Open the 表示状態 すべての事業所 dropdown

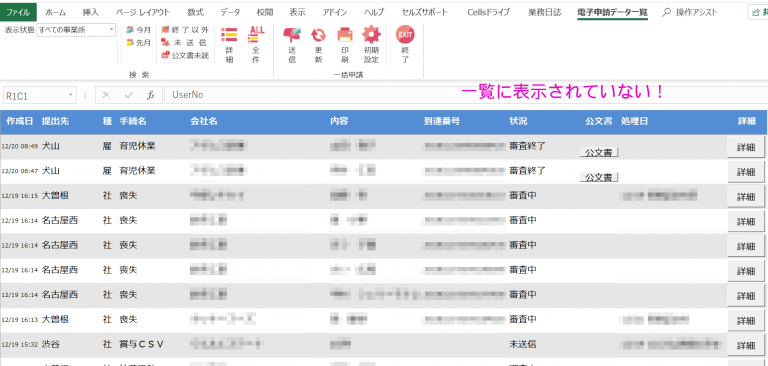pyautogui.click(x=76, y=30)
